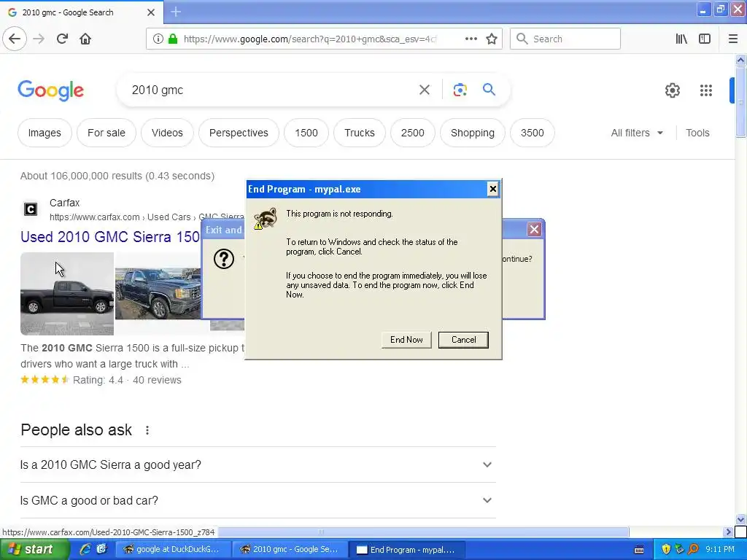Expand 'Is a 2010 GMC Sierra a good year?'

(258, 464)
